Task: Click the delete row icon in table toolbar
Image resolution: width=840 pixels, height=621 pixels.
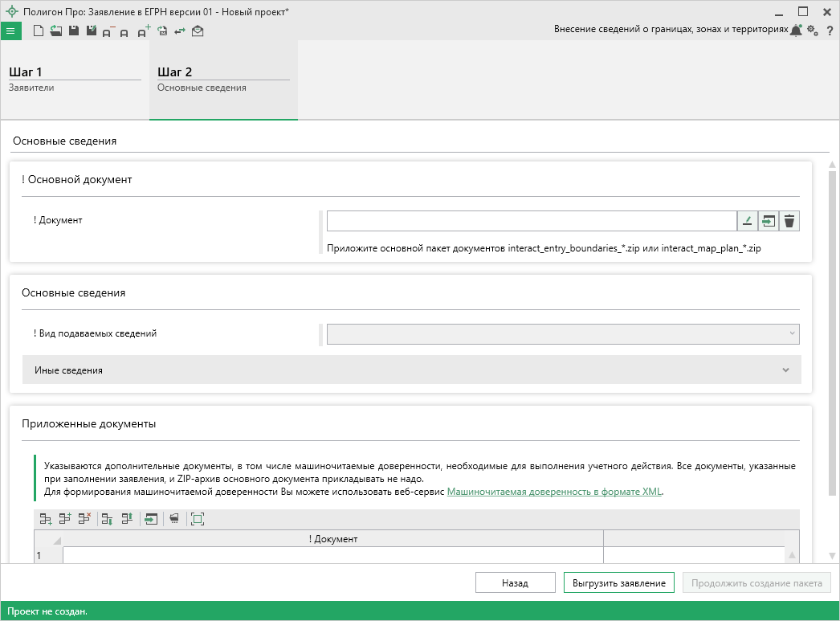Action: point(84,519)
